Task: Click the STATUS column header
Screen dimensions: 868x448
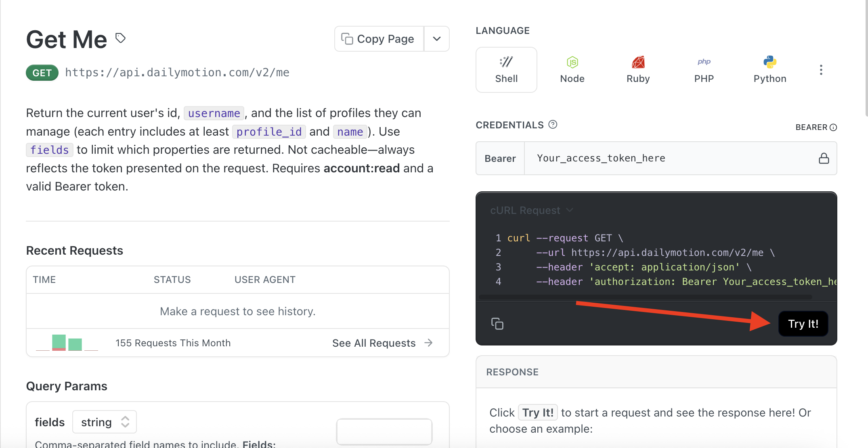Action: [172, 280]
